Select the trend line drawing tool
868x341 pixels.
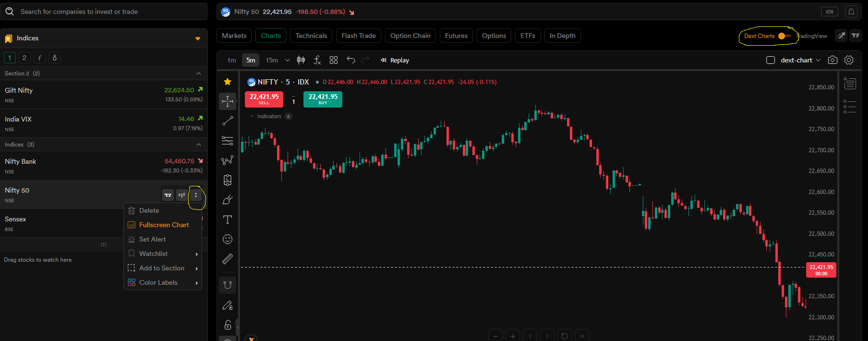coord(228,121)
